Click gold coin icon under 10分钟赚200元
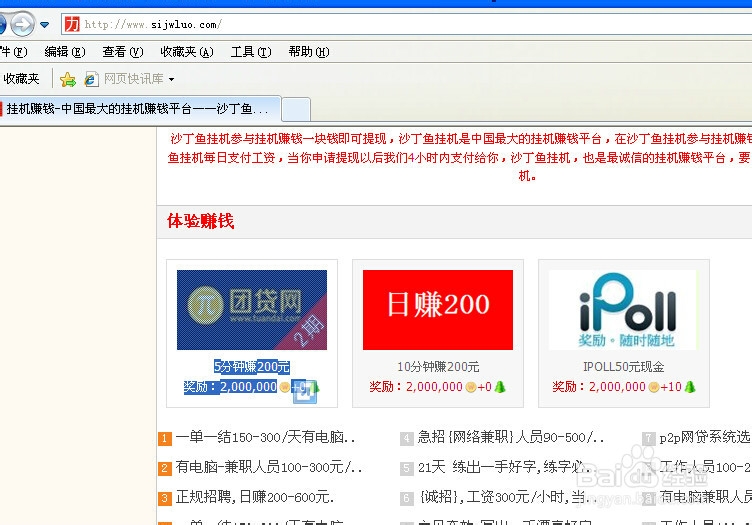 tap(470, 387)
